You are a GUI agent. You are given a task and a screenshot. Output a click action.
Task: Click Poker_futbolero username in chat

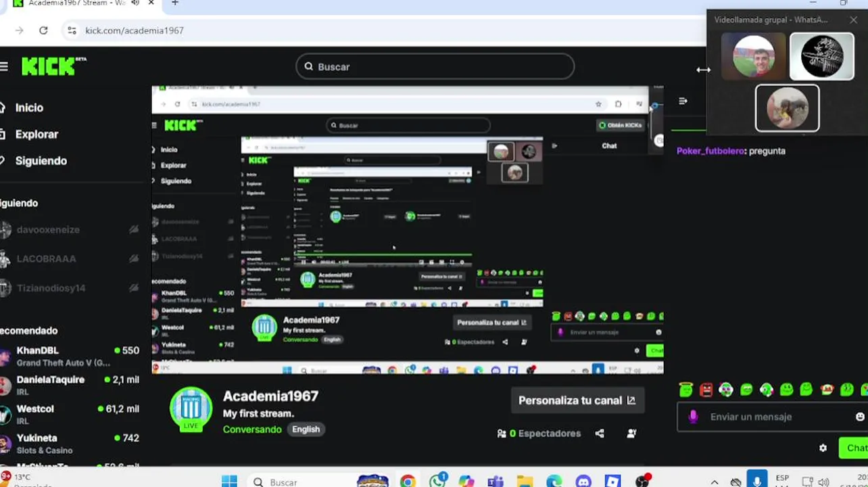[x=710, y=152]
